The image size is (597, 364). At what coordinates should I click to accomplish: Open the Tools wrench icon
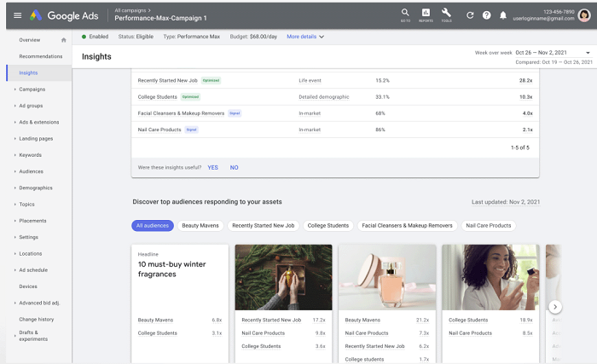tap(446, 14)
